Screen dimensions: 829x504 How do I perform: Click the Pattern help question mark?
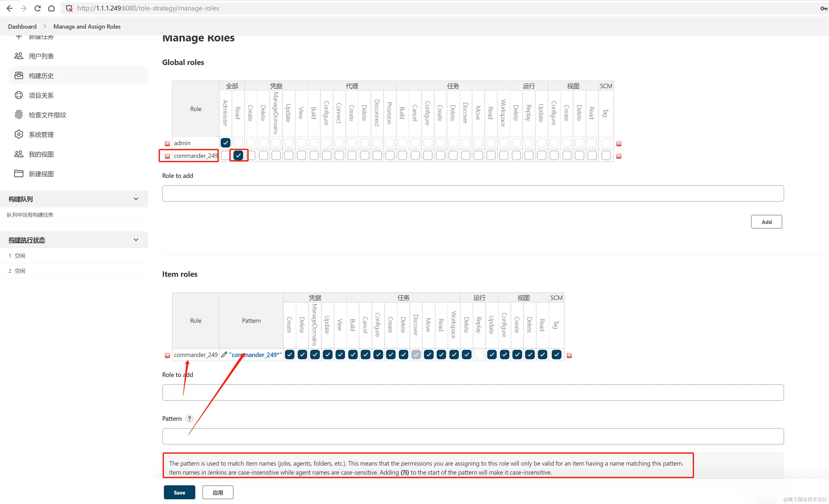(189, 418)
